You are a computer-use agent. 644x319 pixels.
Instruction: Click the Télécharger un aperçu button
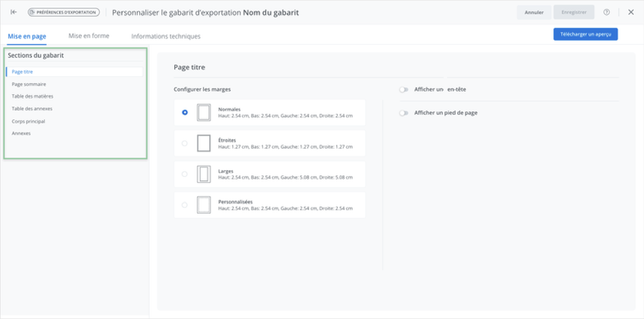pos(585,34)
